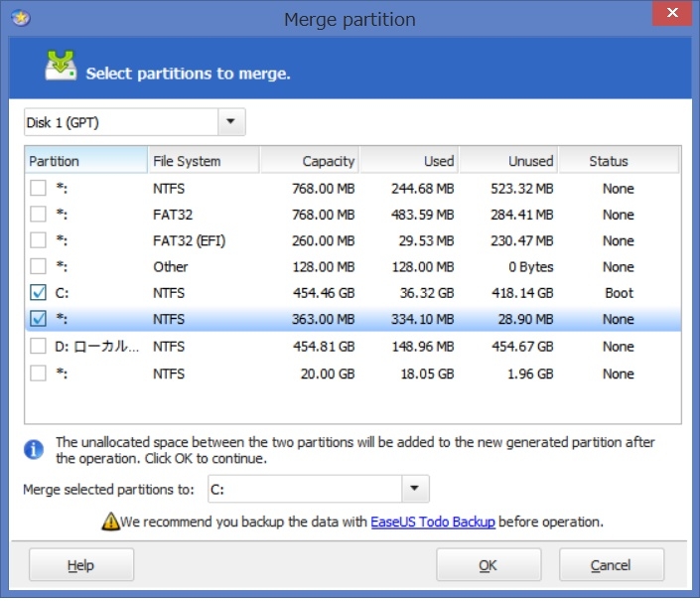Confirm merge with OK button
700x601 pixels.
[489, 565]
